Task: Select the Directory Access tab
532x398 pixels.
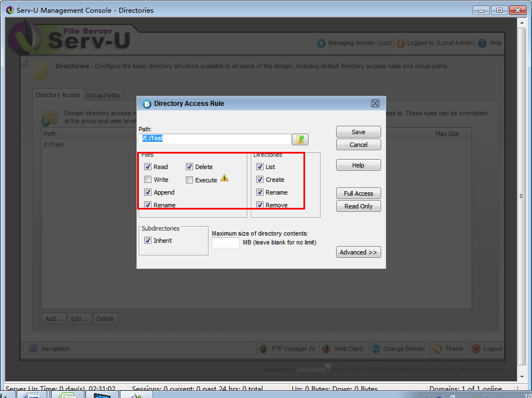Action: (58, 95)
